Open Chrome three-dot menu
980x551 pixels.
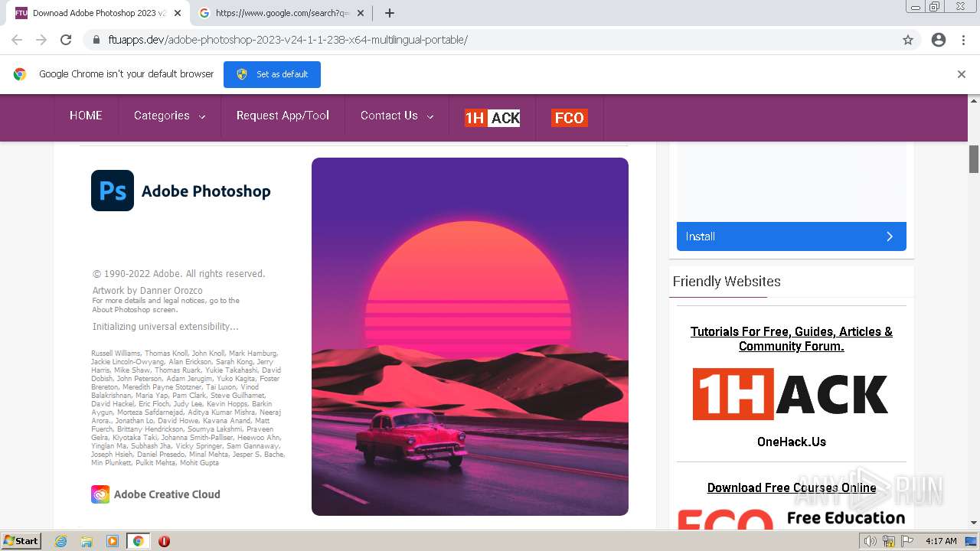tap(963, 40)
